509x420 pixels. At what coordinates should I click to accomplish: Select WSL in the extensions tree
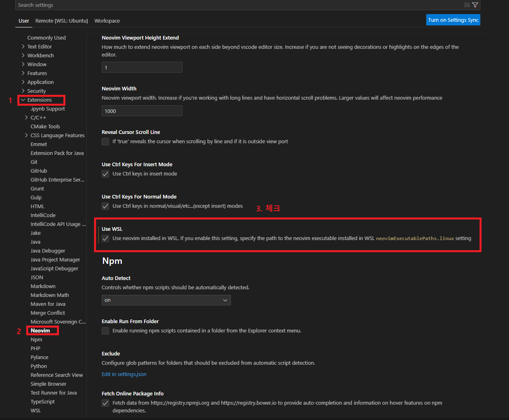pos(36,410)
